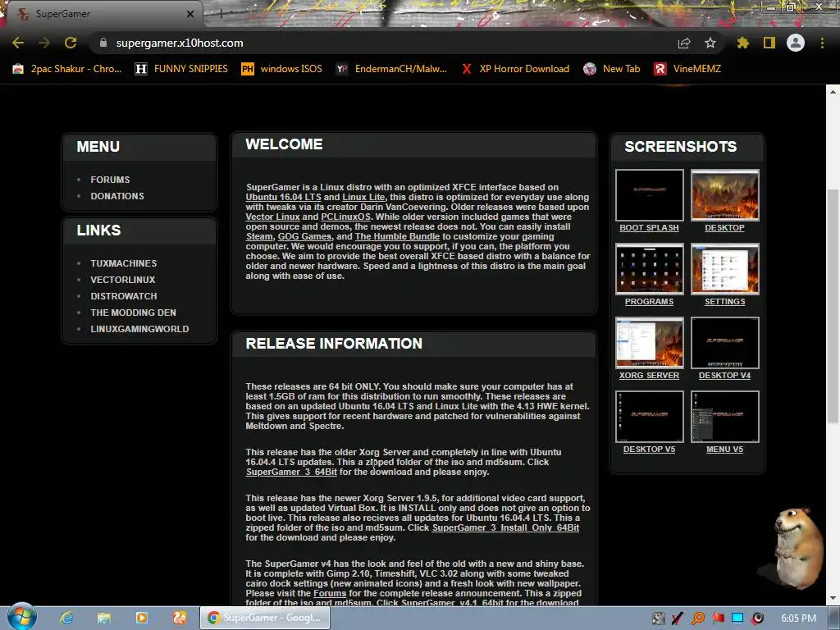Follow the Ubuntu 16.04 LTS link
Screen dimensions: 840x630
coord(283,197)
